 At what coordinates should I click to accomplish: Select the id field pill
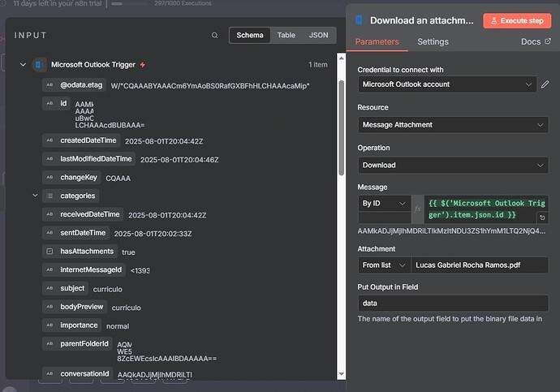pos(56,104)
